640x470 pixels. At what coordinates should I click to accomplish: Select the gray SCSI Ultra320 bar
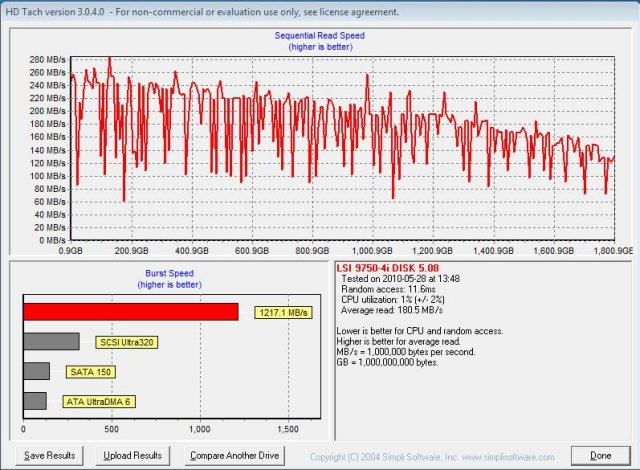51,341
